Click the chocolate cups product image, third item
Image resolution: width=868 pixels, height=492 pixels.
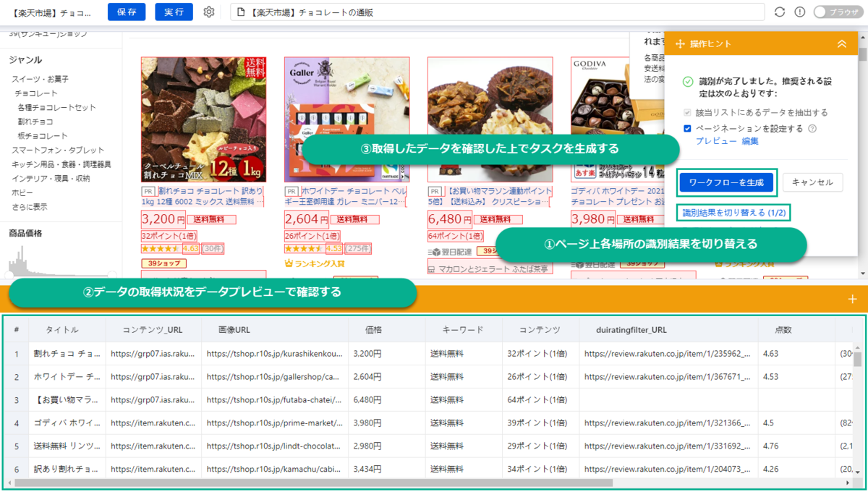coord(490,119)
